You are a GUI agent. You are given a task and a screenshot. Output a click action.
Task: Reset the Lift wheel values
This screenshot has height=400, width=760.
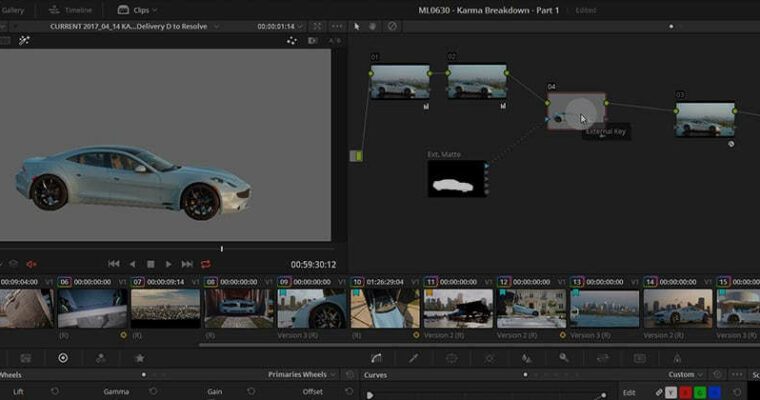56,392
